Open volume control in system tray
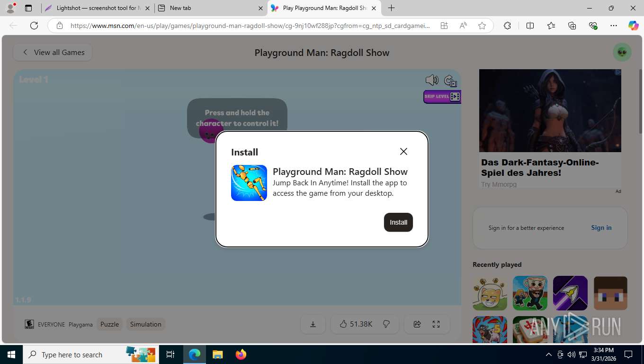Viewport: 644px width, 364px height. coord(572,355)
